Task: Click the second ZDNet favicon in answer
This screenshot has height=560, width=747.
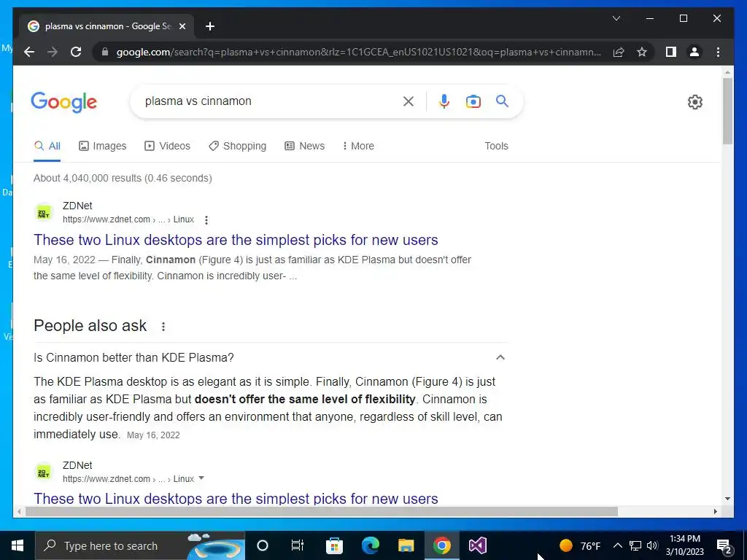Action: tap(43, 472)
